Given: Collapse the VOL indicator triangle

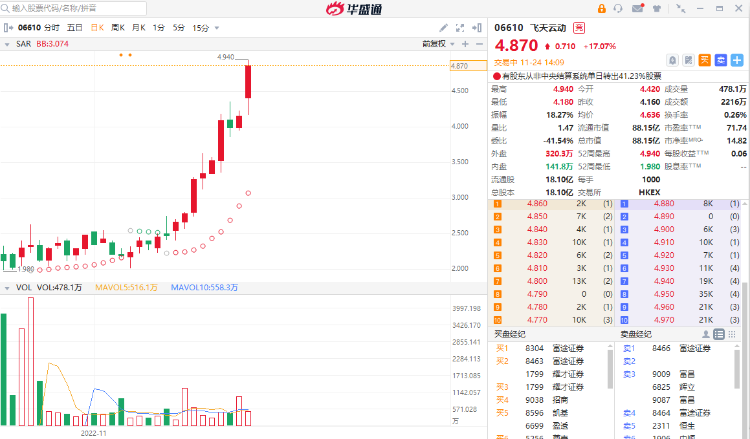Looking at the screenshot, I should 7,288.
